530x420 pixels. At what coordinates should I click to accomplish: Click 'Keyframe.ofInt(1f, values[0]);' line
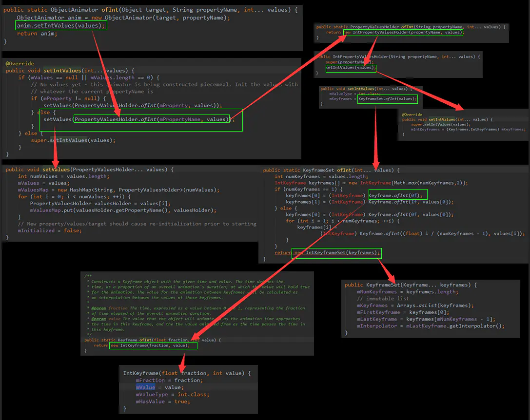coord(411,202)
